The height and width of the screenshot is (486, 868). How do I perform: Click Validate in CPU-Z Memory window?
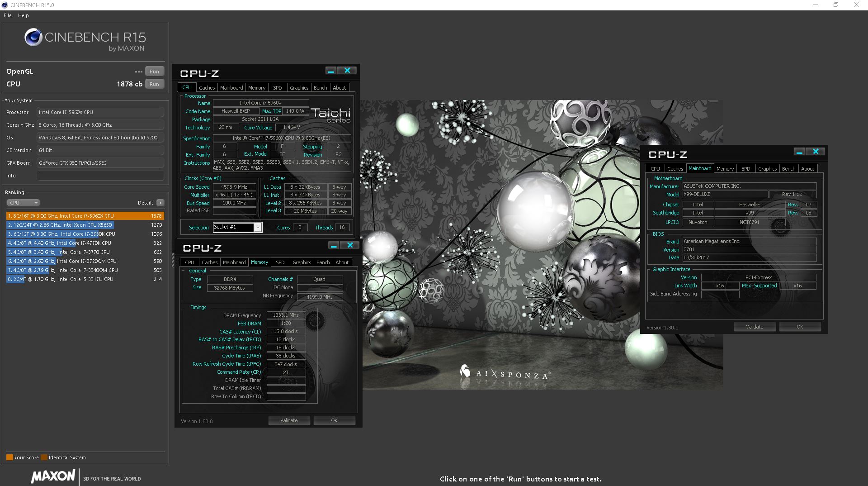point(289,420)
